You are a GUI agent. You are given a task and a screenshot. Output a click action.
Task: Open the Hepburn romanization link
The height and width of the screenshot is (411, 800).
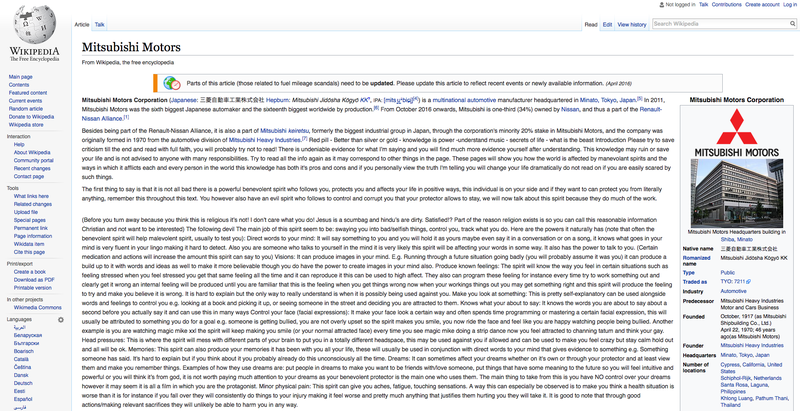click(x=278, y=100)
